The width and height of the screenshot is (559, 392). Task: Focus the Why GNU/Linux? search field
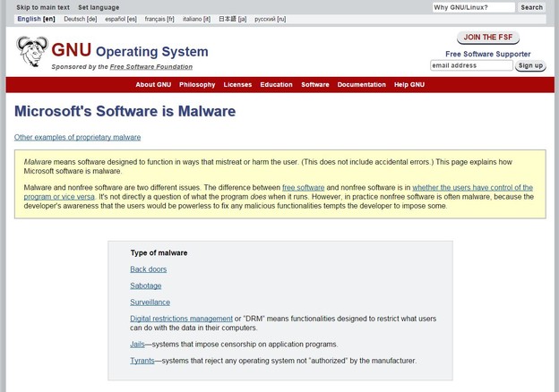coord(473,7)
